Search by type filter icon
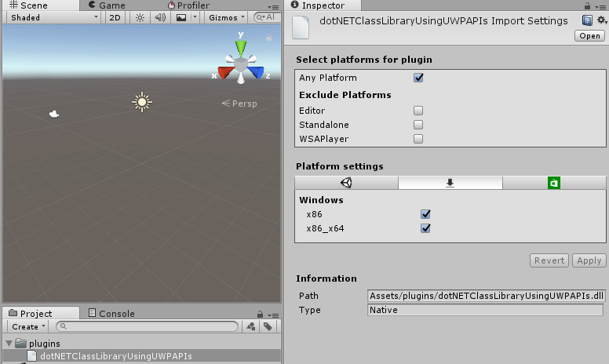The height and width of the screenshot is (364, 609). [x=251, y=327]
